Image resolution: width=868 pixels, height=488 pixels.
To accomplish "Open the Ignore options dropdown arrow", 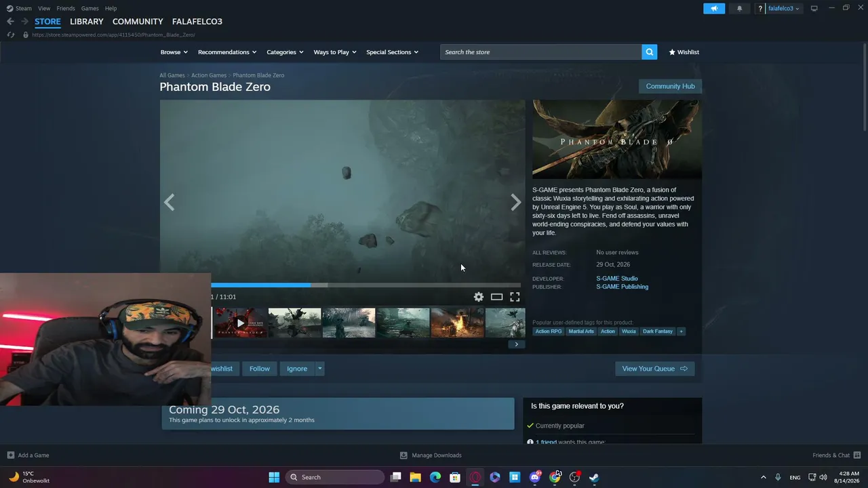I will click(319, 369).
